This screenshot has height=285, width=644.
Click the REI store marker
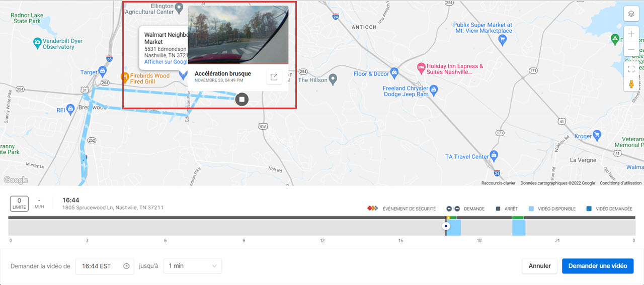(70, 109)
